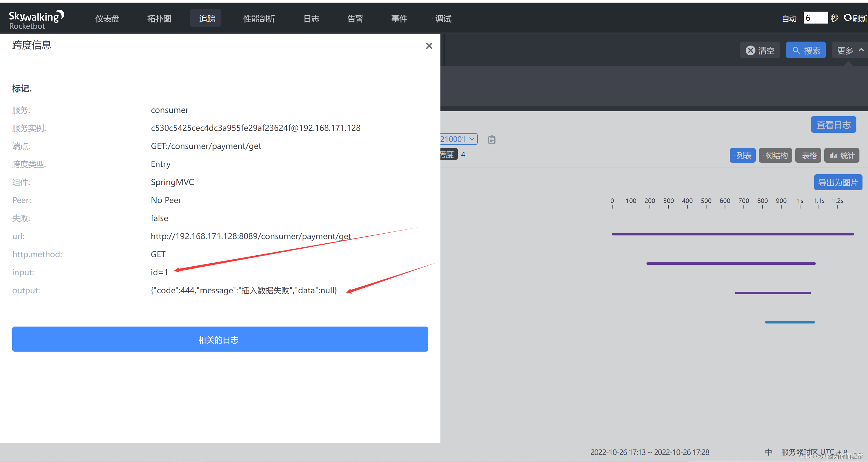The height and width of the screenshot is (462, 868).
Task: Copy the trace ID with clipboard icon
Action: [x=491, y=139]
